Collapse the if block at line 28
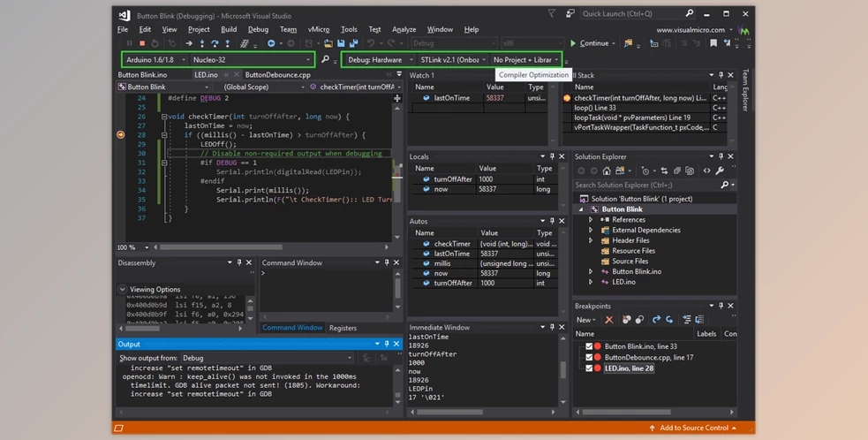This screenshot has height=440, width=868. (164, 135)
